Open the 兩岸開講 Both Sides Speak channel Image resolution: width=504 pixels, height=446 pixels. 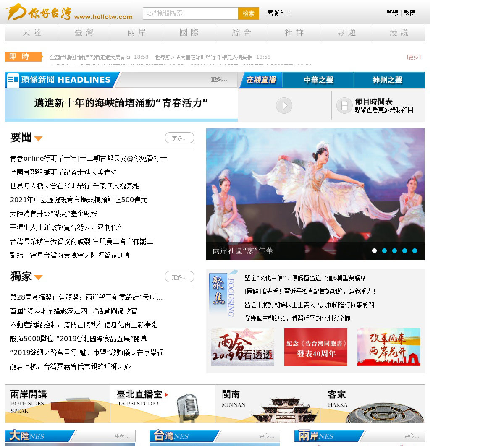tap(58, 404)
